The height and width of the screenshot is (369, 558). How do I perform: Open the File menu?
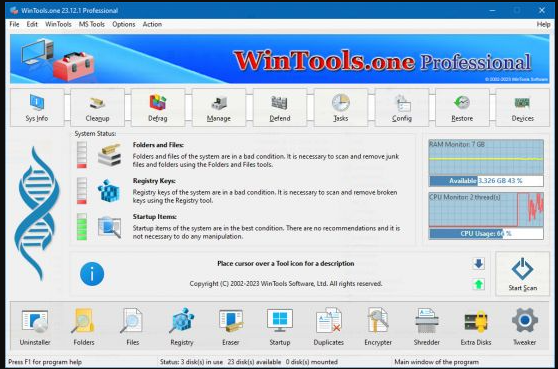[x=14, y=24]
